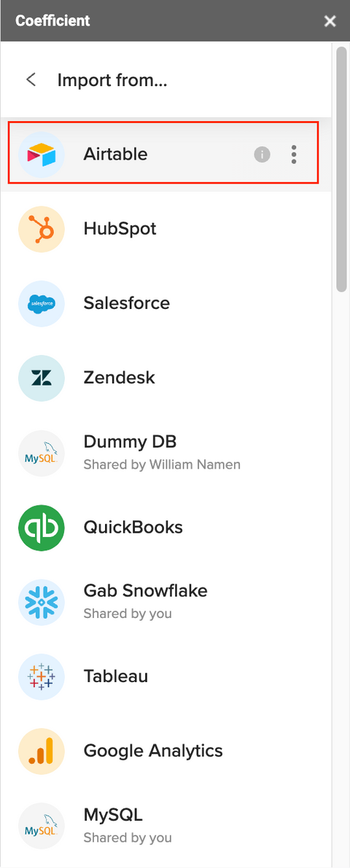Click the QuickBooks green logo icon

coord(42,528)
